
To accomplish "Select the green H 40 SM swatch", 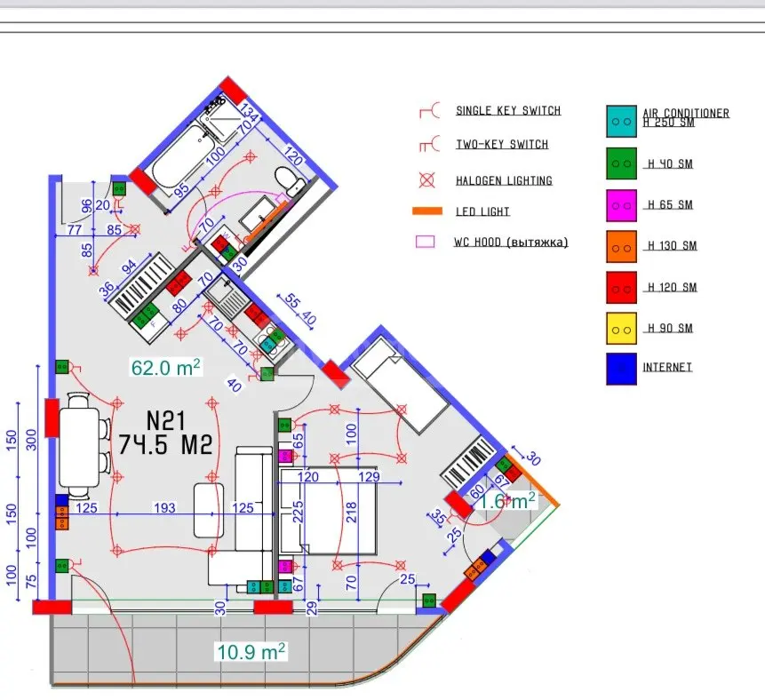I will (x=621, y=163).
